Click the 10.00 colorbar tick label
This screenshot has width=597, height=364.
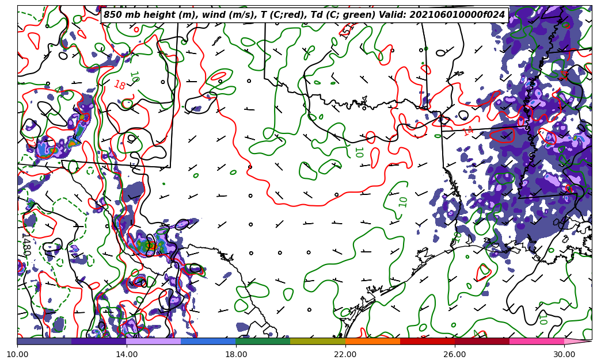[17, 354]
